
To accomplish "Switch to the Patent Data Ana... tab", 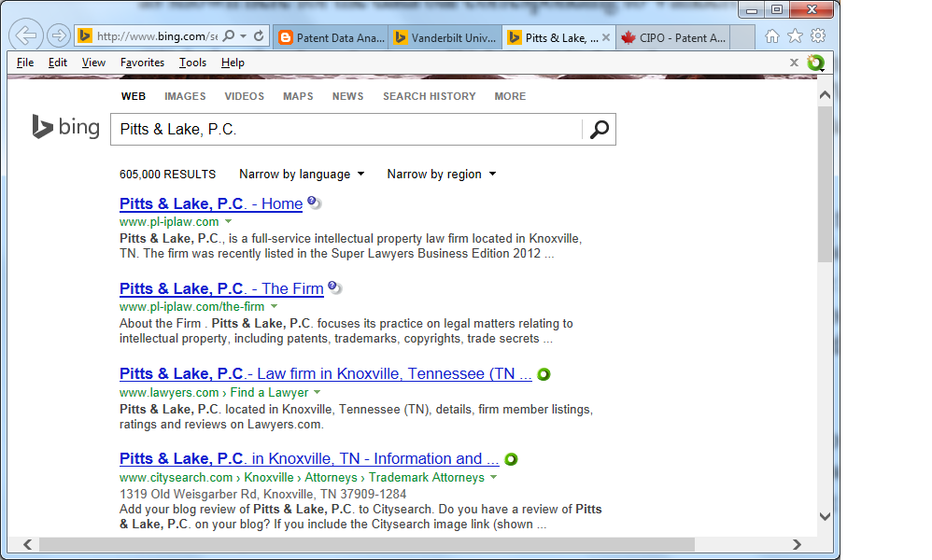I will coord(332,37).
